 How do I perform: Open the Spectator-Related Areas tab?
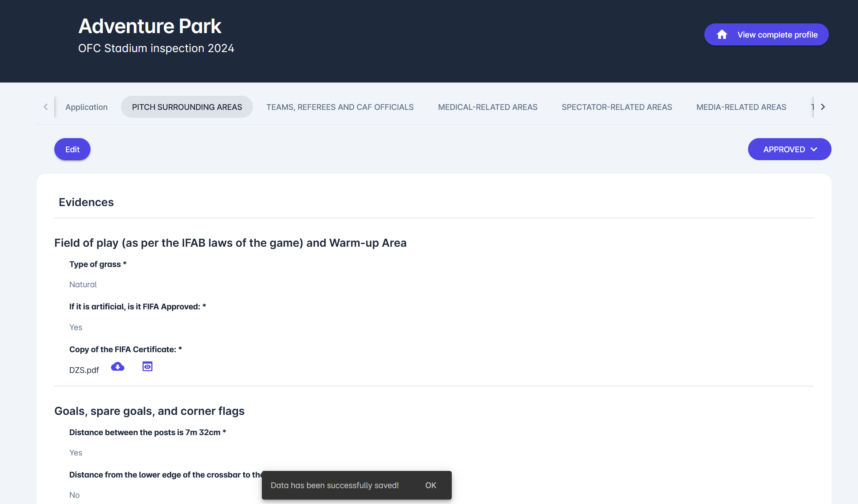coord(616,107)
